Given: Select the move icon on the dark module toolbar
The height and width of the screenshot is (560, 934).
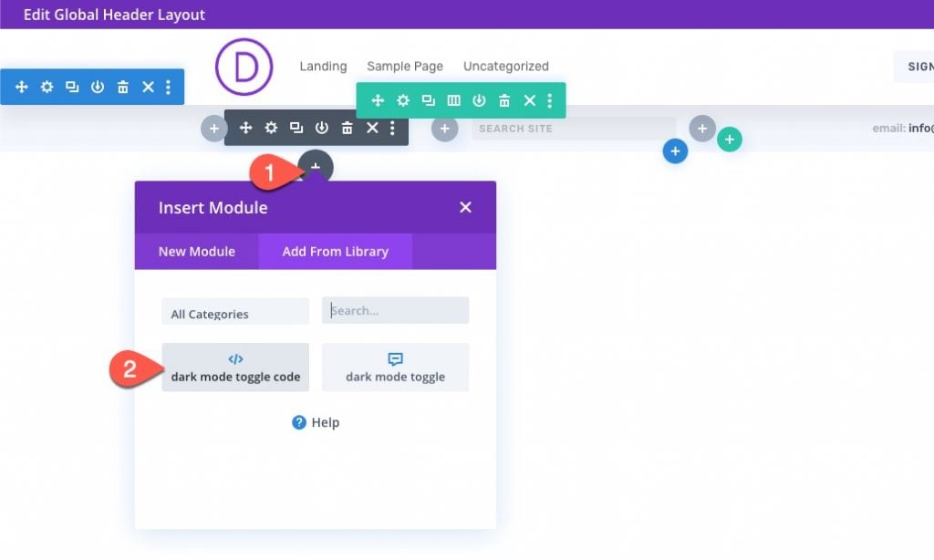Looking at the screenshot, I should pos(244,128).
